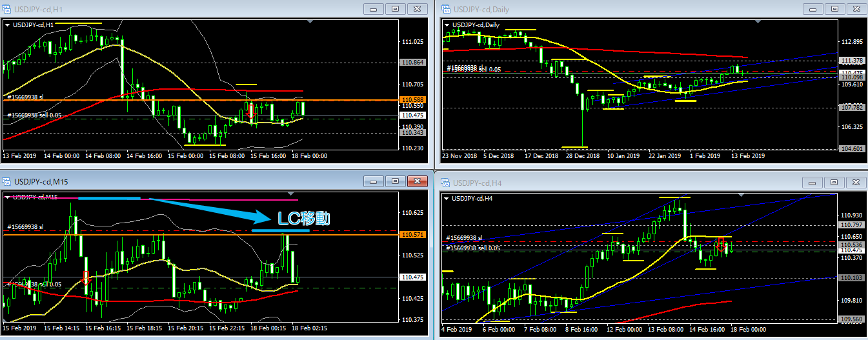The height and width of the screenshot is (340, 868).
Task: Click the small arrow before the USDJPY-cd,Daily chart label
Action: (447, 25)
